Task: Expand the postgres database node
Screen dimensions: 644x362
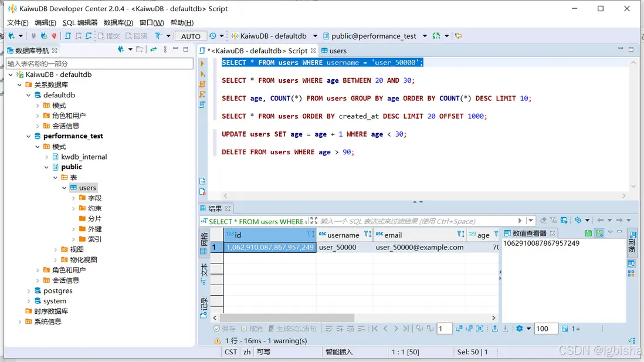Action: point(29,290)
